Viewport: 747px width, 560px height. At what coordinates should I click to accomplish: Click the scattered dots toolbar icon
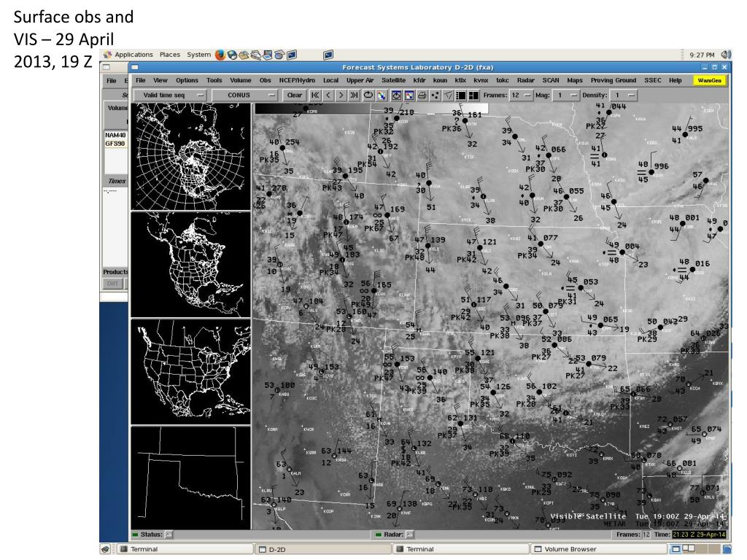click(435, 96)
